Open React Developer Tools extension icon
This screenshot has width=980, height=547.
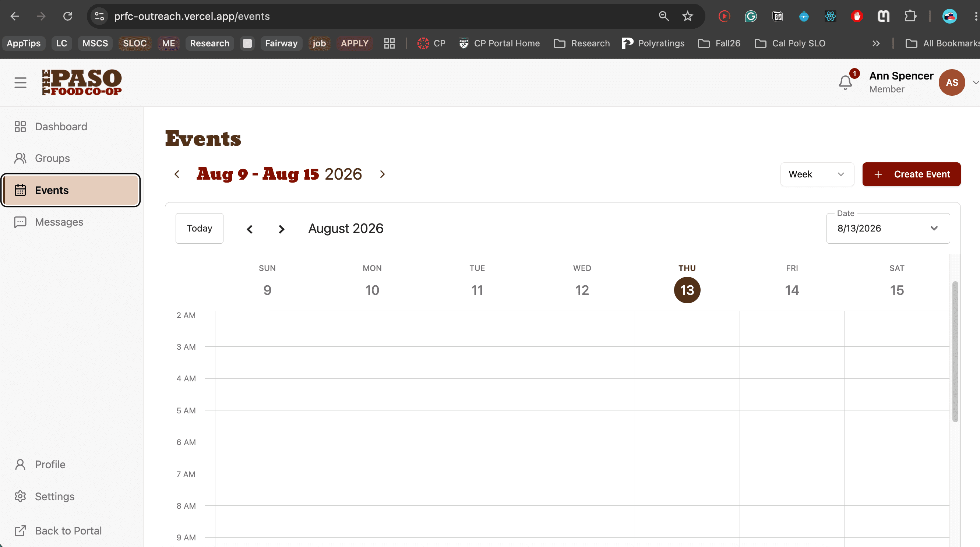[x=830, y=16]
